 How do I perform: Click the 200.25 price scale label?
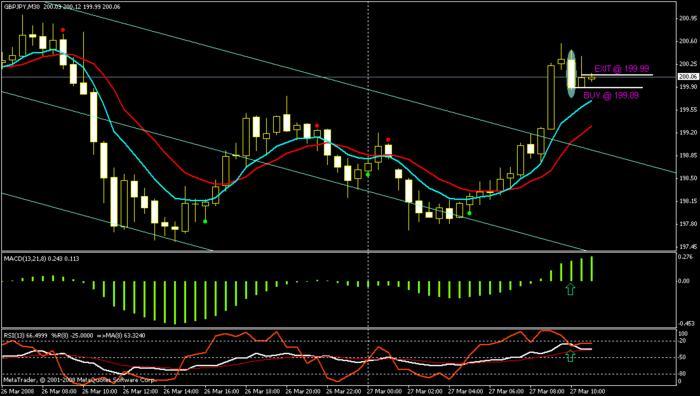(x=687, y=64)
